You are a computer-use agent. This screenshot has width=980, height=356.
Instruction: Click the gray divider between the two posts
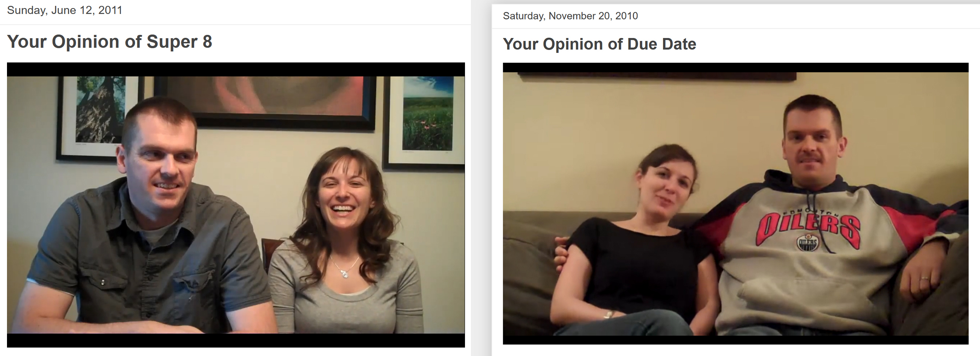pyautogui.click(x=481, y=178)
